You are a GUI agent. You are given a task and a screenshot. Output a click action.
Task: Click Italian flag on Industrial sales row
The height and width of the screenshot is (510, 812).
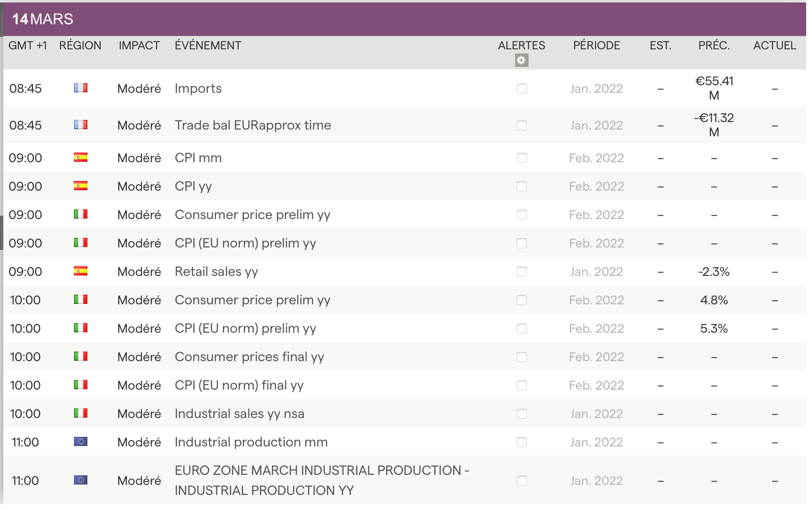(81, 413)
